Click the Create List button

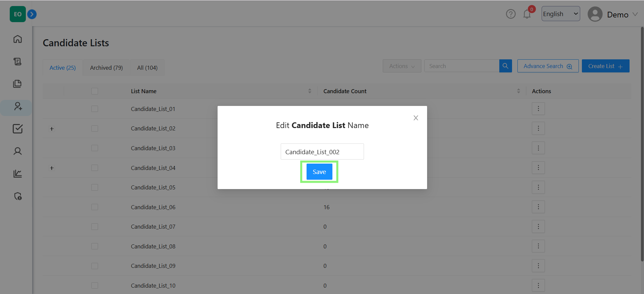pyautogui.click(x=605, y=66)
